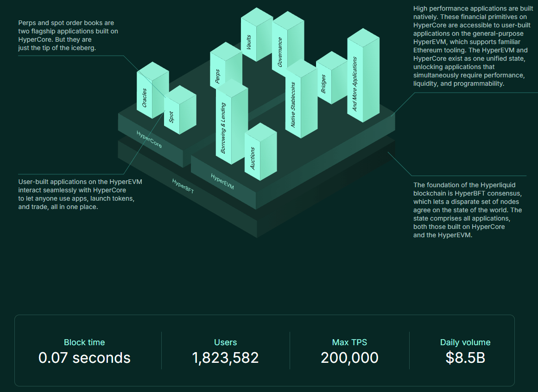Select the Auctions block
This screenshot has height=392, width=538.
(x=253, y=158)
